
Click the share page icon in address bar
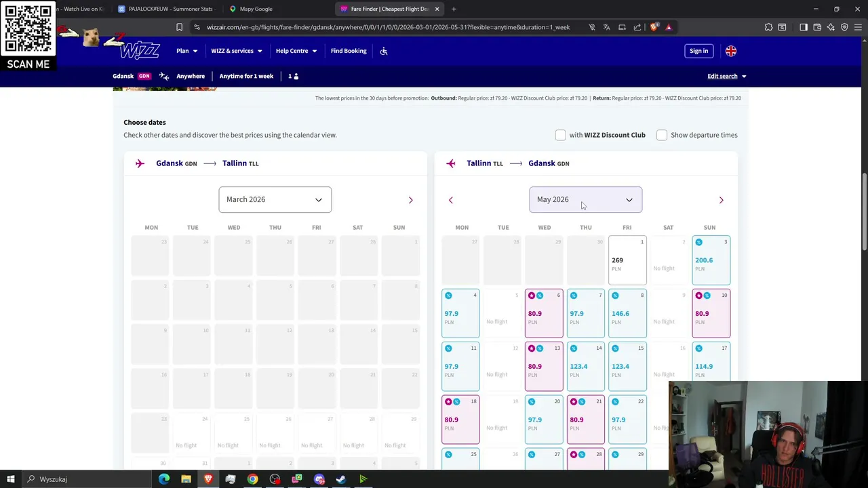click(637, 27)
